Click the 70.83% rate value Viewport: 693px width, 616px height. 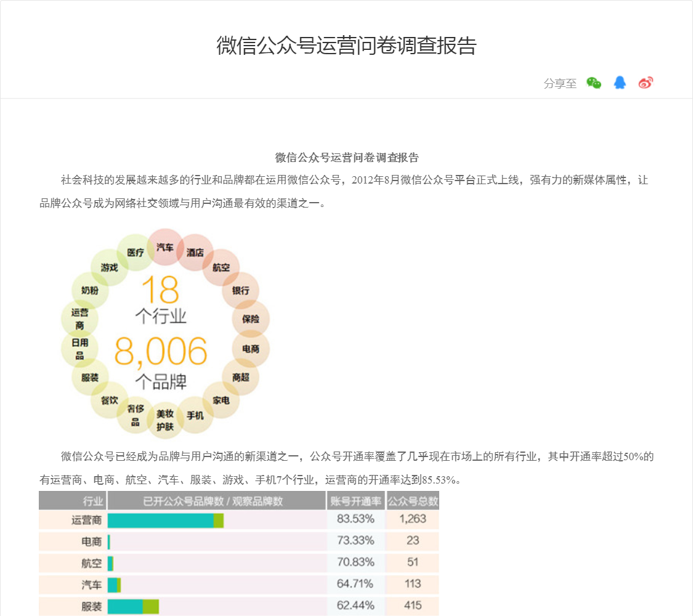pyautogui.click(x=356, y=562)
